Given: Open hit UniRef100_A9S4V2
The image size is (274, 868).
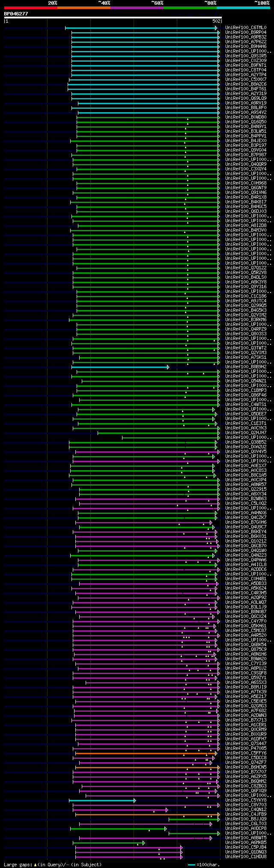Looking at the screenshot, I should (x=246, y=113).
